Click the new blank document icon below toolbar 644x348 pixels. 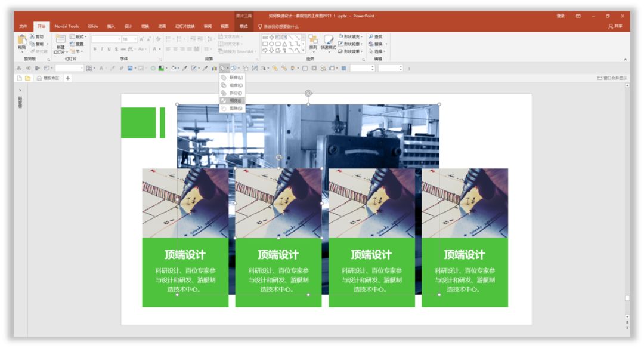[19, 78]
